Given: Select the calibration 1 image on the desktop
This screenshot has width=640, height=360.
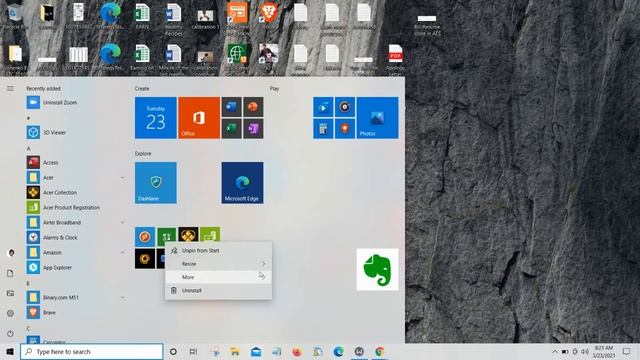Looking at the screenshot, I should pyautogui.click(x=205, y=19).
